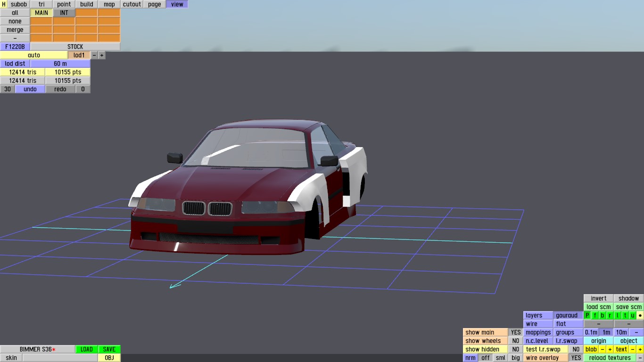Click the 'save scm' button
Image resolution: width=644 pixels, height=362 pixels.
point(629,307)
